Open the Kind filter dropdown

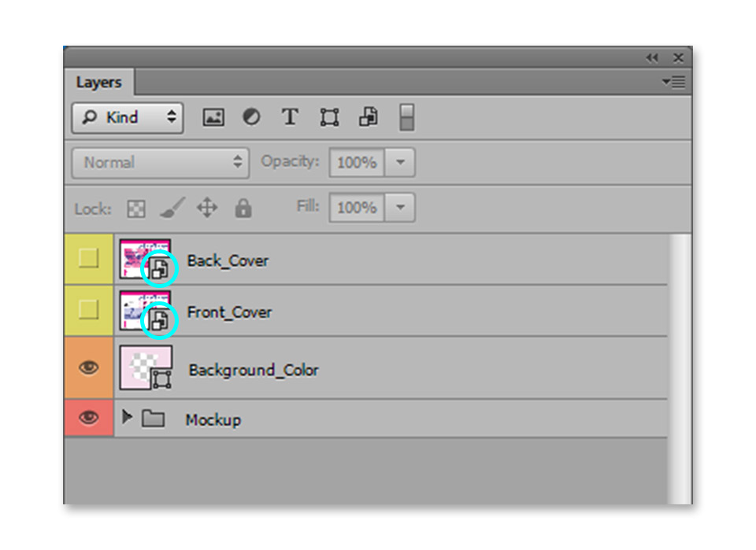(128, 116)
